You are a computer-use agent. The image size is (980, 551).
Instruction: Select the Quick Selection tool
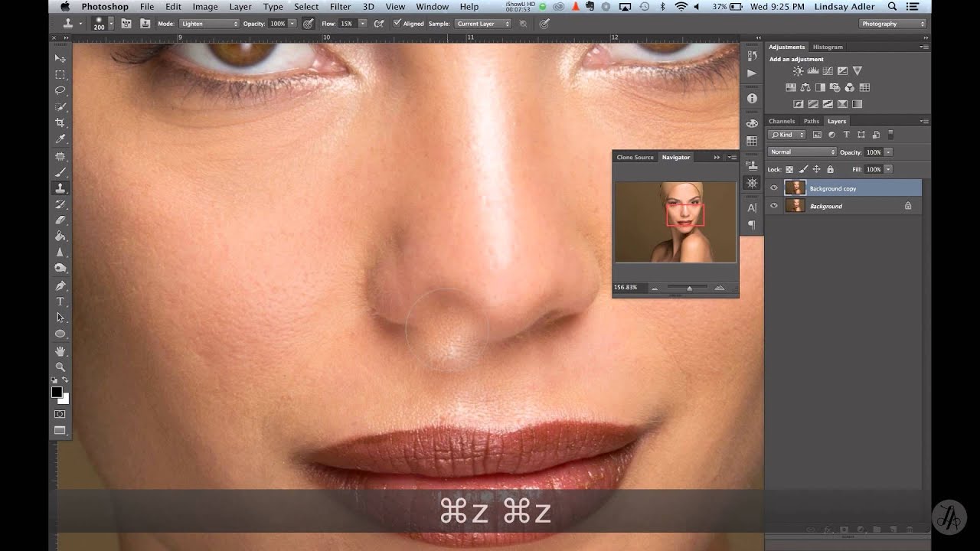click(x=60, y=106)
